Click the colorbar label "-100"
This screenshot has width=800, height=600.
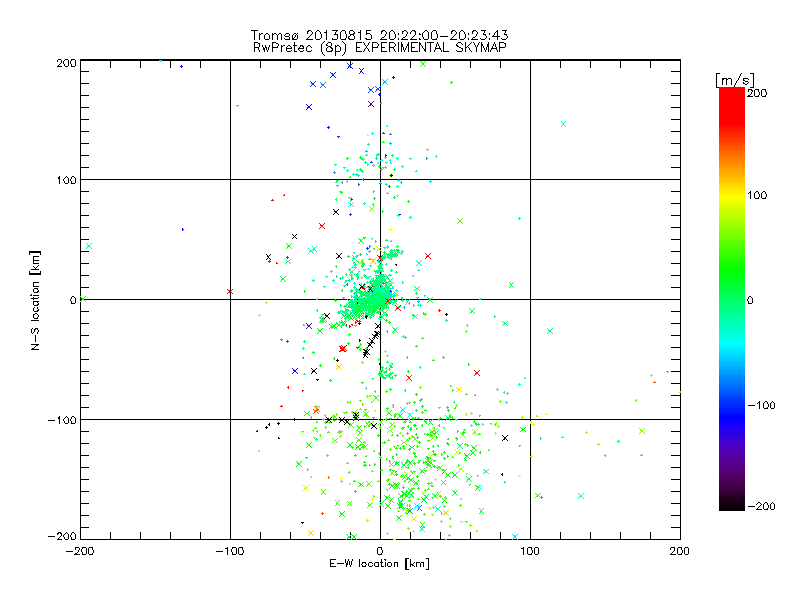pyautogui.click(x=761, y=405)
